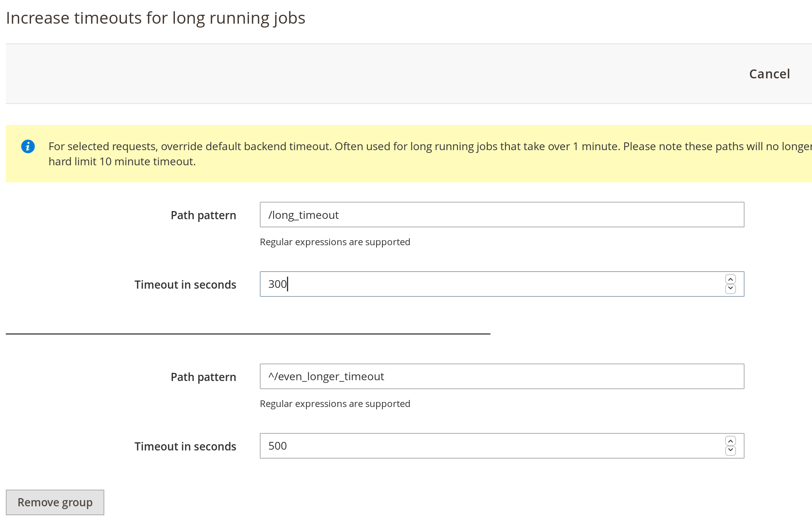The image size is (812, 523).
Task: Click Path pattern label beside /long_timeout
Action: (x=203, y=215)
